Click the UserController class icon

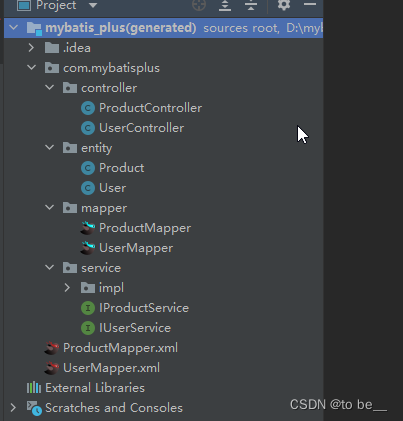tap(88, 128)
